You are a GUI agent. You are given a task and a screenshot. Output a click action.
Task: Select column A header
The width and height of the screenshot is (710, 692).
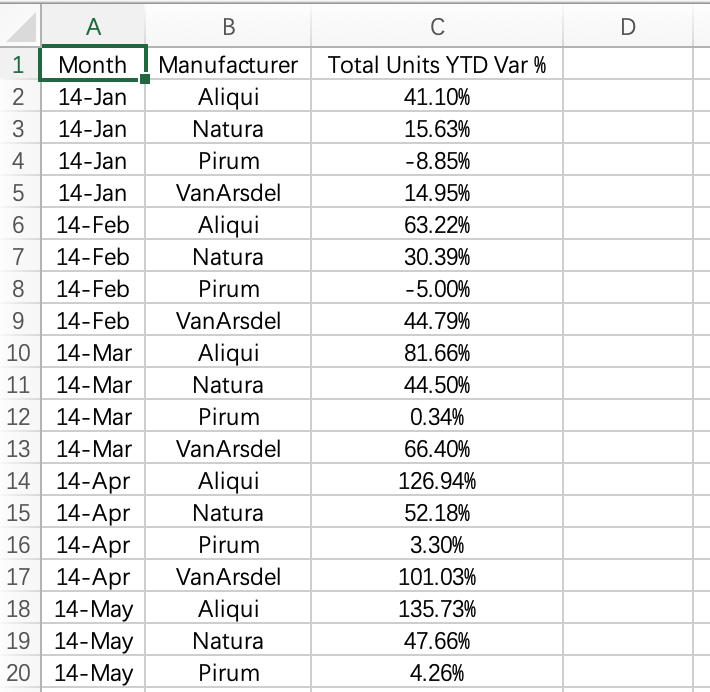[93, 26]
